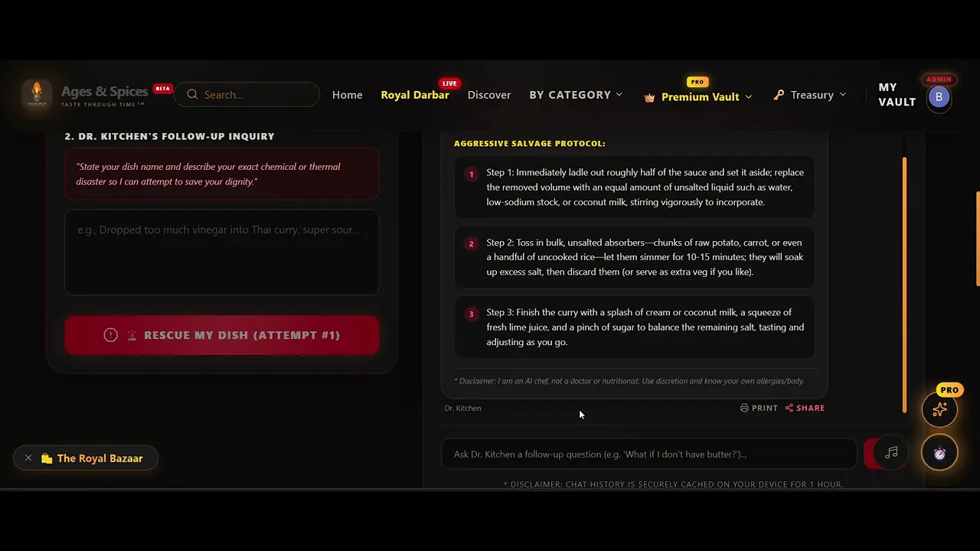Click the Dr. Kitchen's Follow-Up Inquiry heading

[x=169, y=136]
